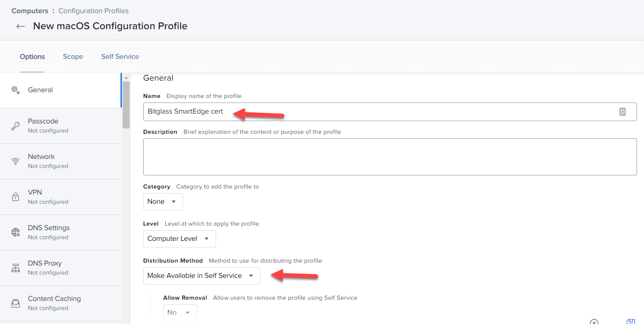Save the profile via the disk icon
The height and width of the screenshot is (324, 644).
(x=630, y=322)
